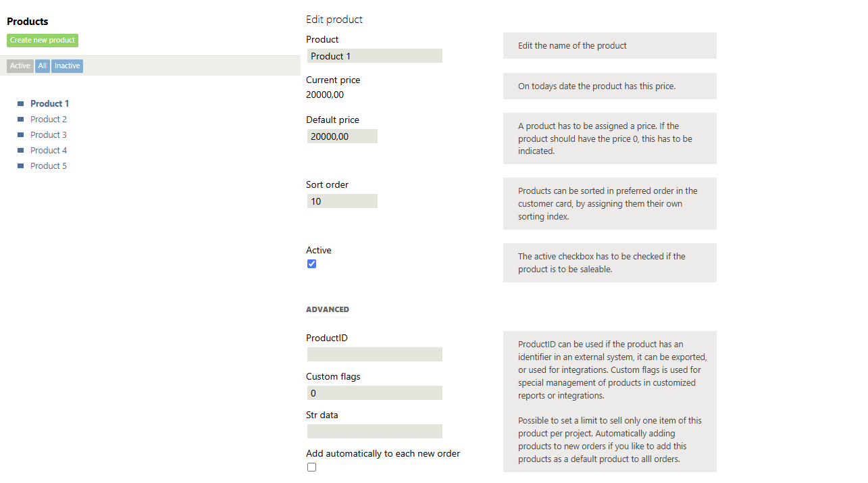Focus the Custom flags input
The height and width of the screenshot is (483, 868).
point(375,393)
